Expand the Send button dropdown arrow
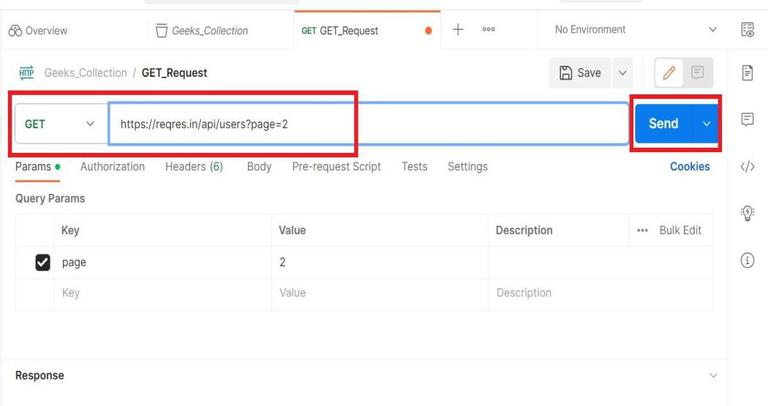Image resolution: width=768 pixels, height=406 pixels. pyautogui.click(x=706, y=124)
